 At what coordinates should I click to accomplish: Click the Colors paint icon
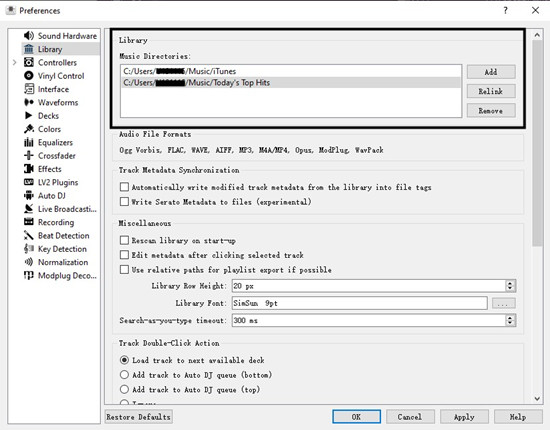coord(29,129)
